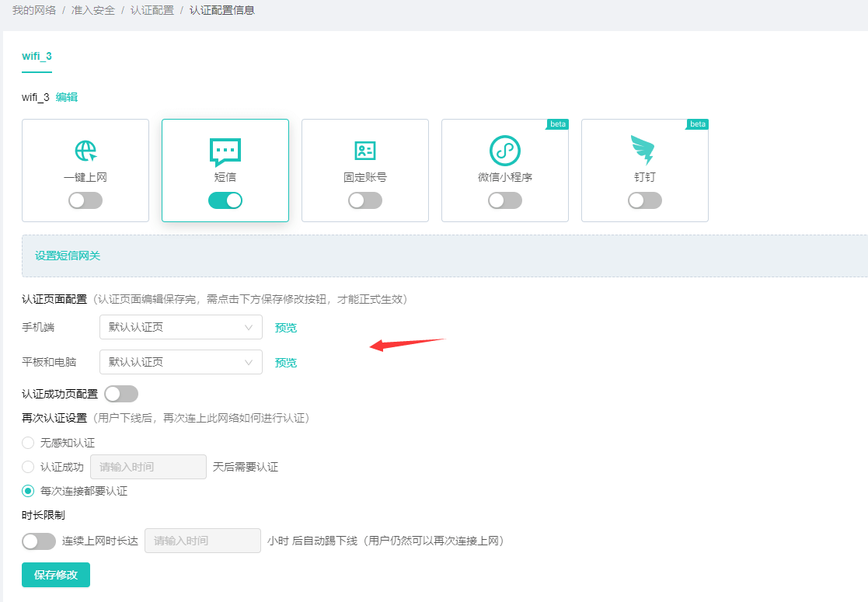Click the 微信小程序 mini program icon

pyautogui.click(x=504, y=151)
